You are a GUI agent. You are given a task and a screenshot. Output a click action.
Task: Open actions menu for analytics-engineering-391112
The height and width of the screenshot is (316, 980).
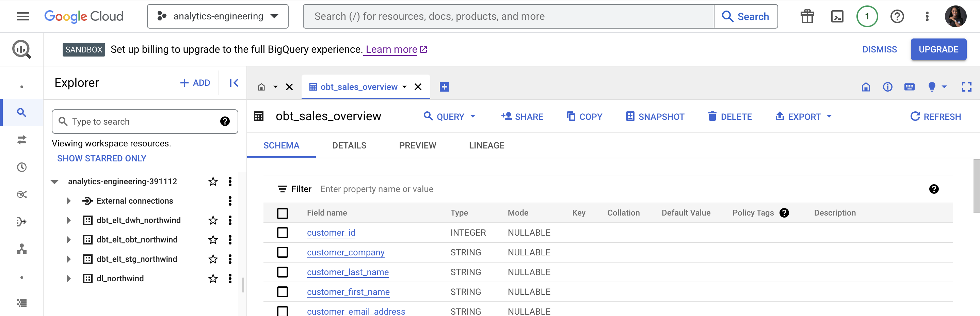tap(230, 181)
